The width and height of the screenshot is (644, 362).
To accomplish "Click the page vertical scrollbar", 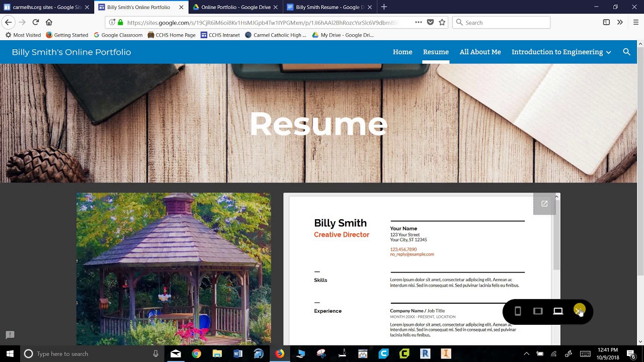I will [640, 161].
